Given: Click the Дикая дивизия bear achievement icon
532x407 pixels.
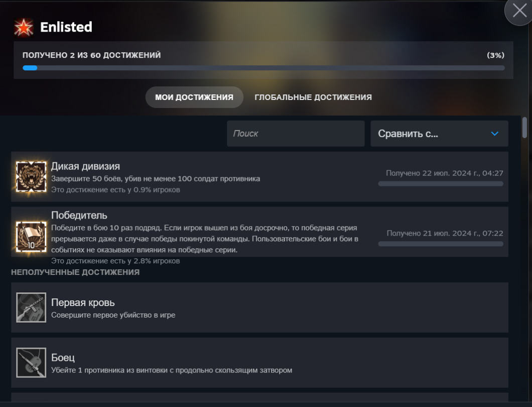Looking at the screenshot, I should pos(31,177).
